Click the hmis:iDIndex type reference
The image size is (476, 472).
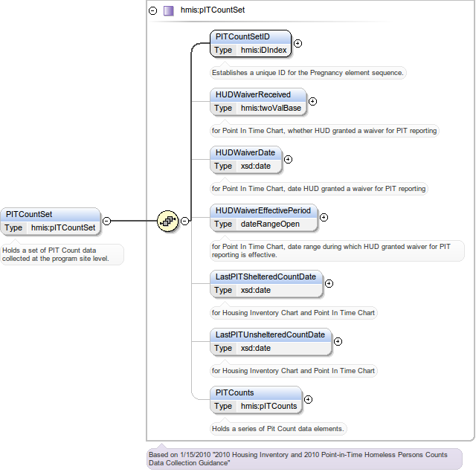pyautogui.click(x=263, y=51)
